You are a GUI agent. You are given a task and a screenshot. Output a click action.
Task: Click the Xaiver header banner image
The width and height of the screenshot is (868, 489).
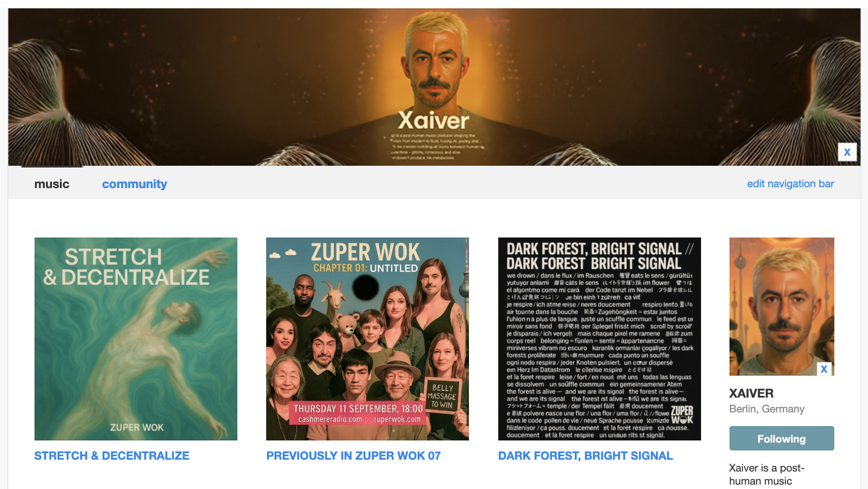click(434, 87)
